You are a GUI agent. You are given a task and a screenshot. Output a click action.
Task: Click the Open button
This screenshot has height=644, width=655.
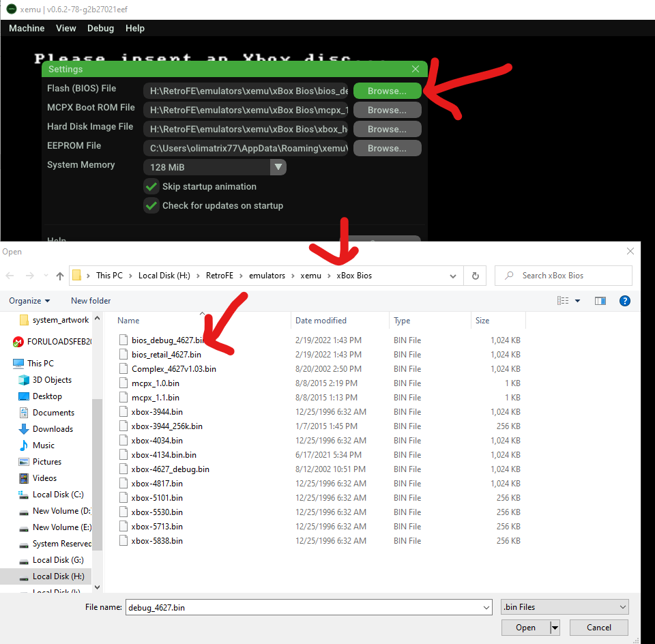click(525, 628)
